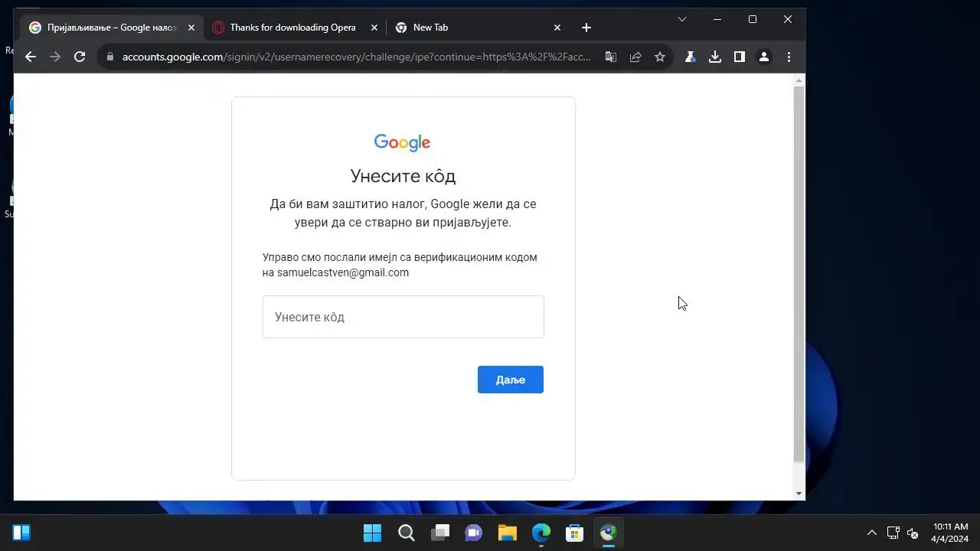Open the network status tray icon
This screenshot has height=551, width=980.
pyautogui.click(x=893, y=533)
